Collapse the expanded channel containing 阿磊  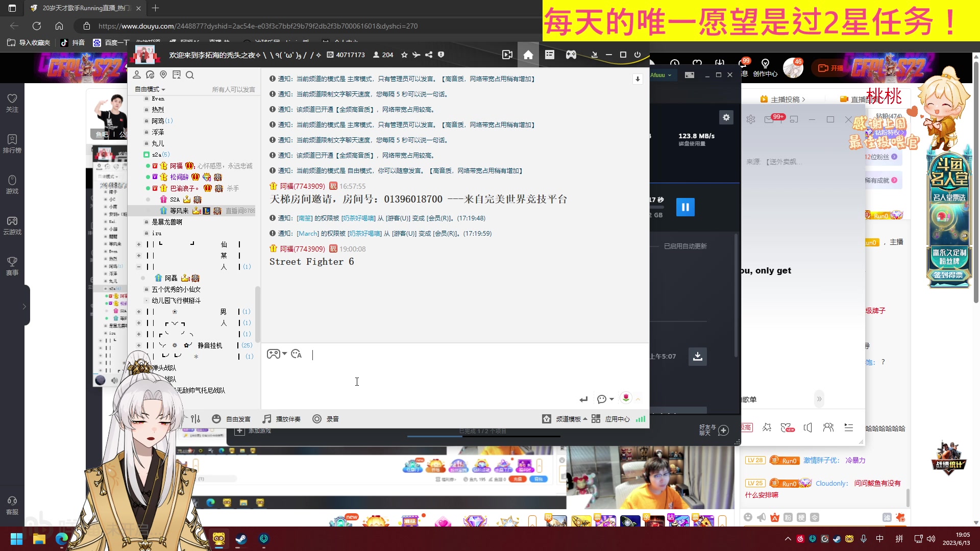pos(139,267)
